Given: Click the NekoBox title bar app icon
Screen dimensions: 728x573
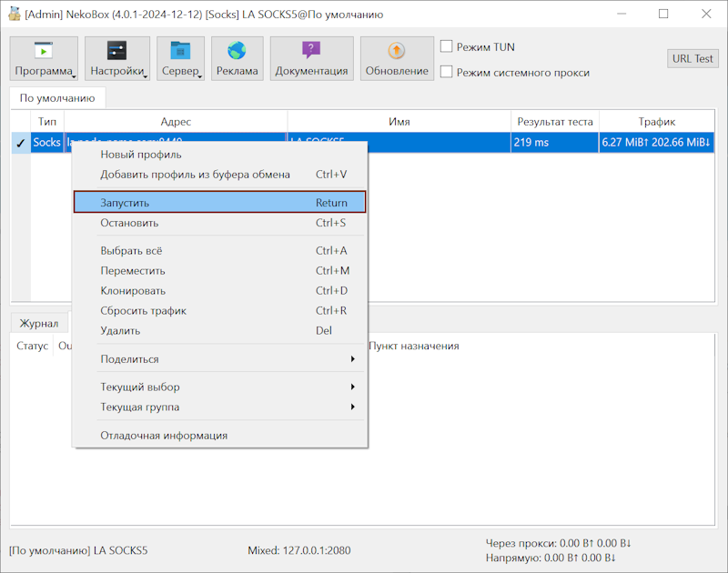Looking at the screenshot, I should coord(14,14).
